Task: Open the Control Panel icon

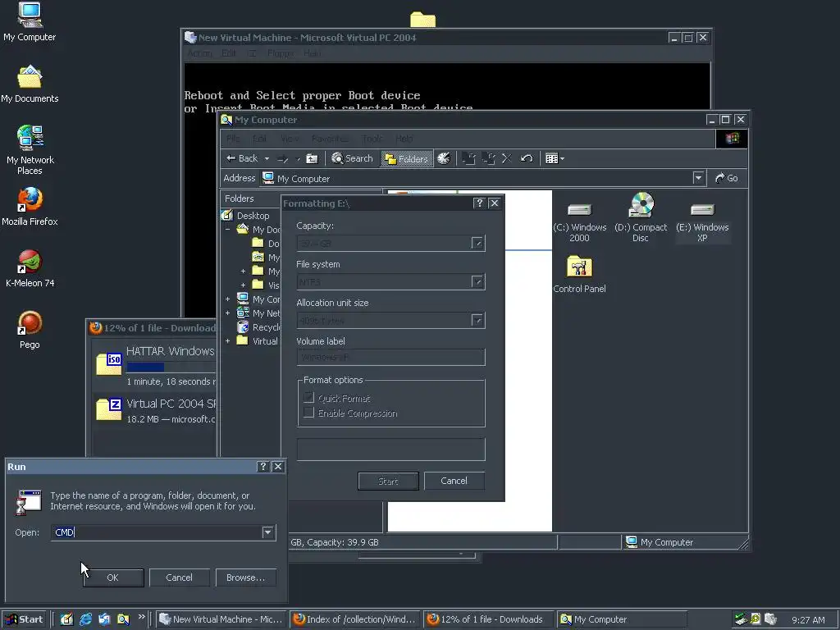Action: tap(580, 274)
